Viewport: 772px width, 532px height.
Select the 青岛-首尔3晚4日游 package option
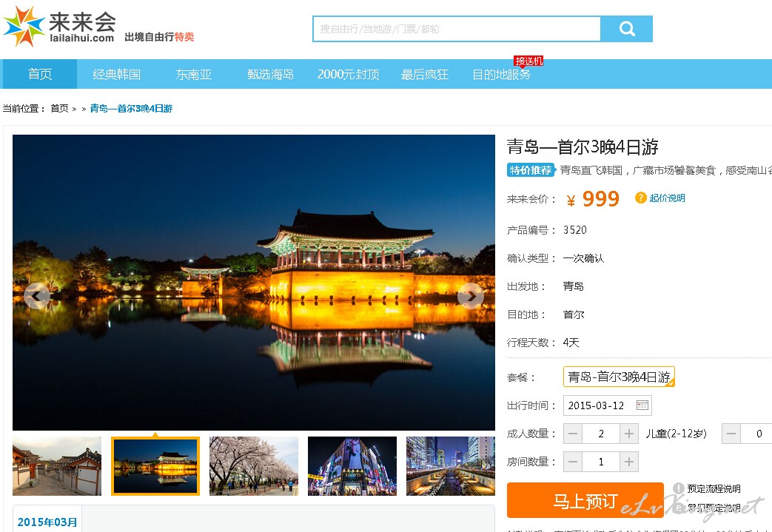click(619, 377)
